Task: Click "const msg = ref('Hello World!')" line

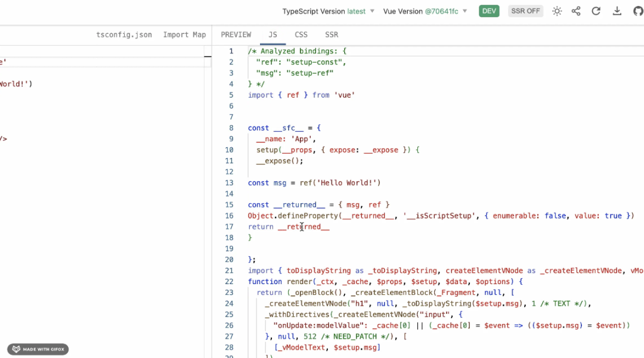Action: (314, 183)
